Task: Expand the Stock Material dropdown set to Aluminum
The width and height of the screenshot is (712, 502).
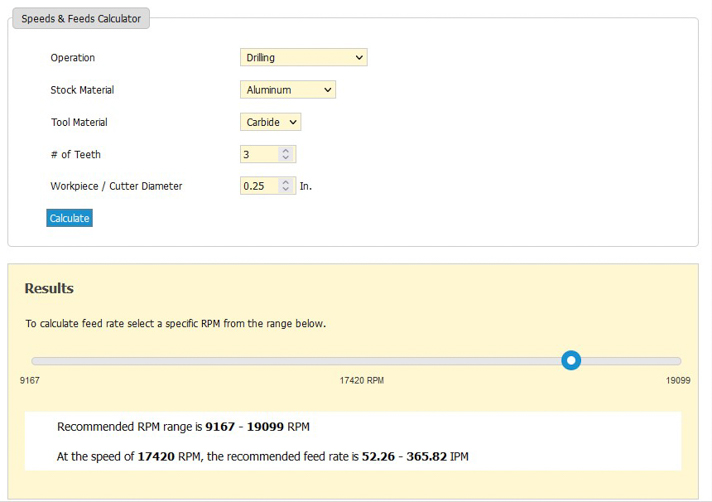Action: click(x=288, y=90)
